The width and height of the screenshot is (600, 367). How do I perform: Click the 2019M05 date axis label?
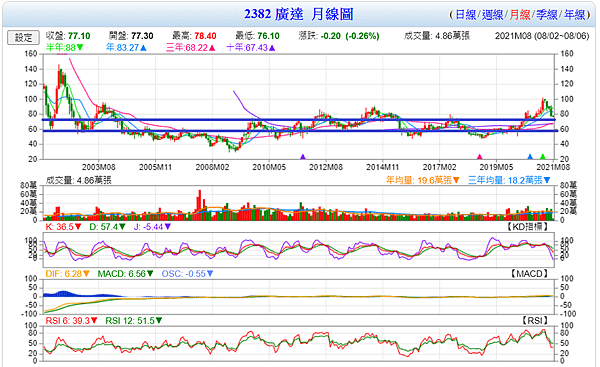pyautogui.click(x=496, y=167)
